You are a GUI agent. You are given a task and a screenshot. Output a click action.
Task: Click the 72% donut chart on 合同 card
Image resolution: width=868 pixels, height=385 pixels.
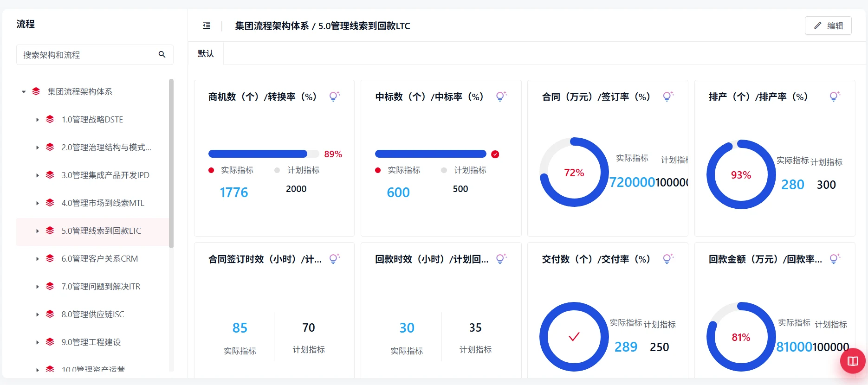(574, 172)
